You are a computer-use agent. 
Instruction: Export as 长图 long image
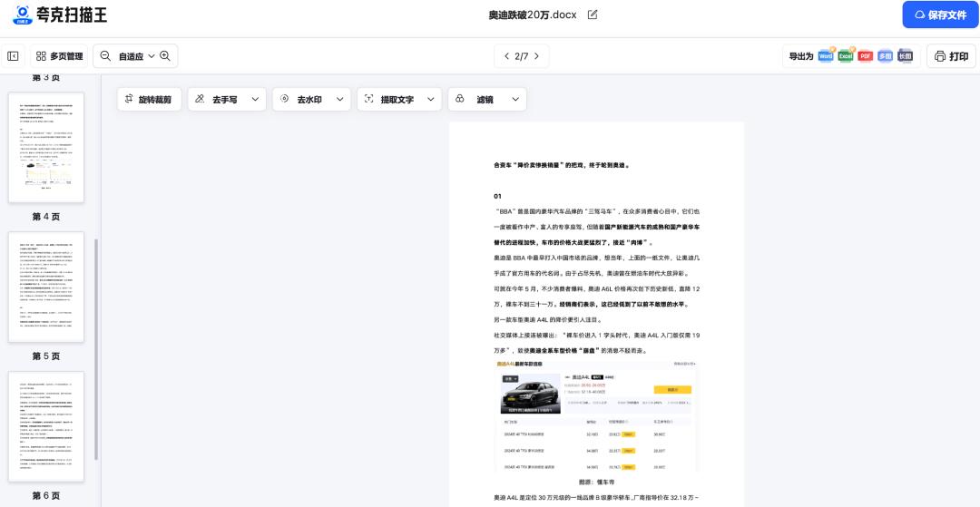905,56
